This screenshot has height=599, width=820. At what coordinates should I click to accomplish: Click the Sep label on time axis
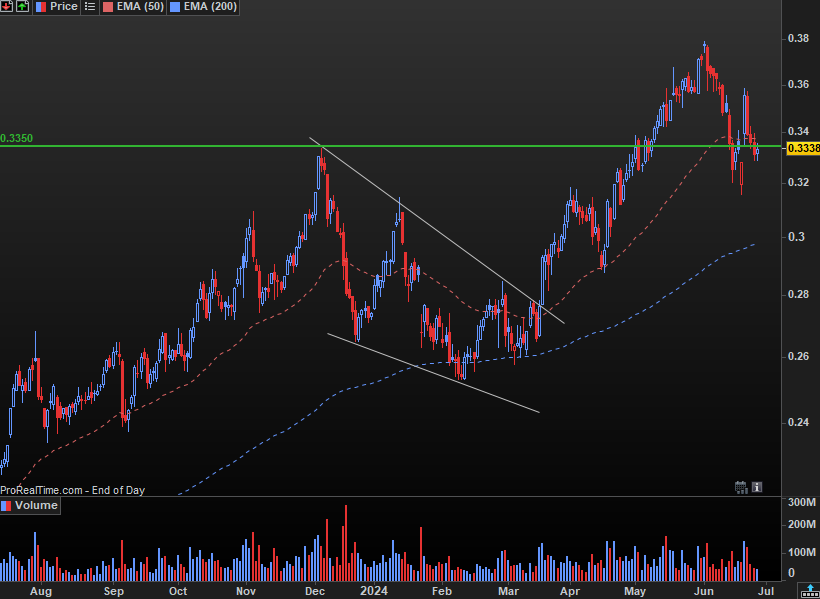(x=113, y=591)
